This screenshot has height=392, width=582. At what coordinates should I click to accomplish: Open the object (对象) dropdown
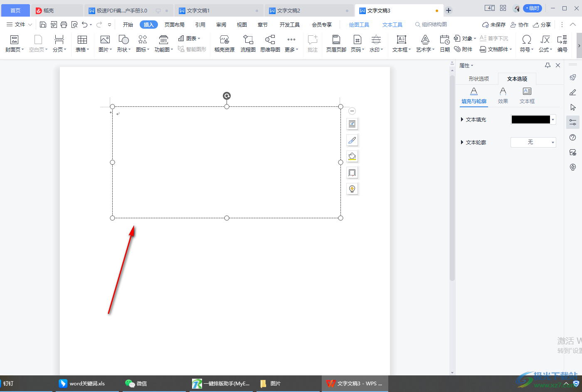click(465, 38)
